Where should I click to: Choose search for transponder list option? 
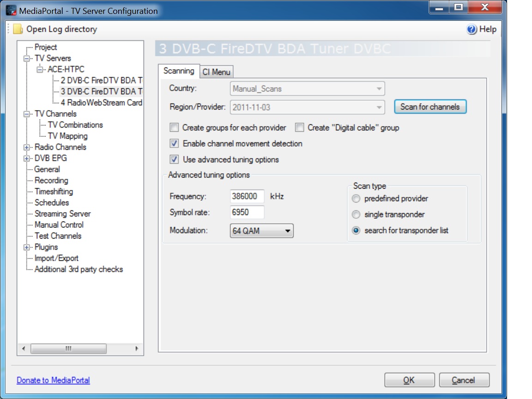[356, 231]
